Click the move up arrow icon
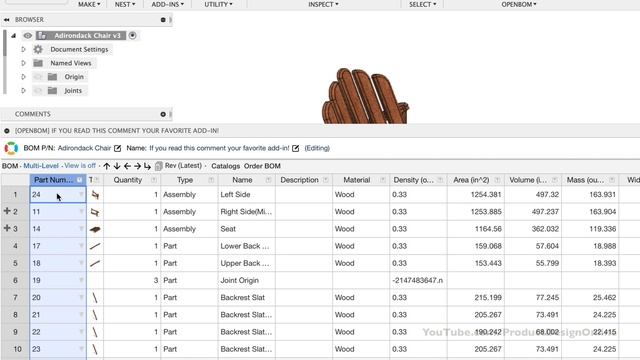Viewport: 640px width, 360px height. (x=107, y=166)
